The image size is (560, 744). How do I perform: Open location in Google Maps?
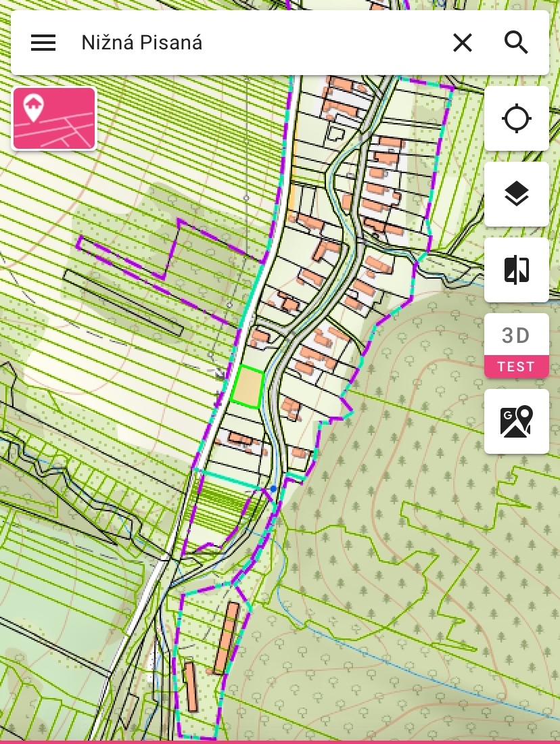[x=516, y=421]
